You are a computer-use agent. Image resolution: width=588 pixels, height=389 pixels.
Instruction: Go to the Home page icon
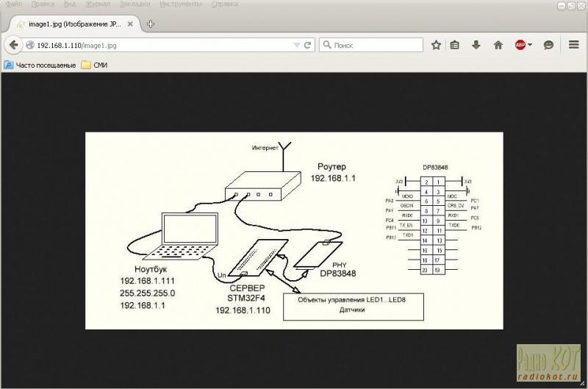click(498, 45)
